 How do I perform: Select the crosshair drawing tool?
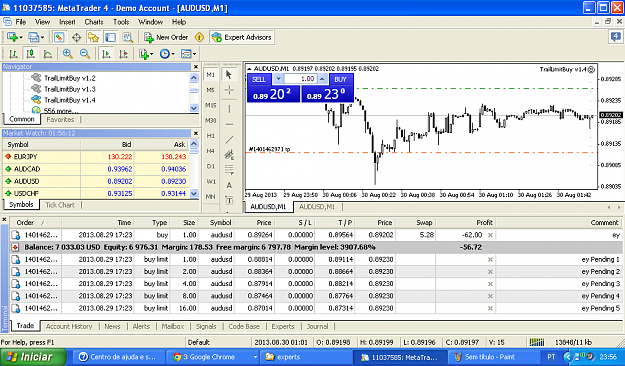(229, 90)
